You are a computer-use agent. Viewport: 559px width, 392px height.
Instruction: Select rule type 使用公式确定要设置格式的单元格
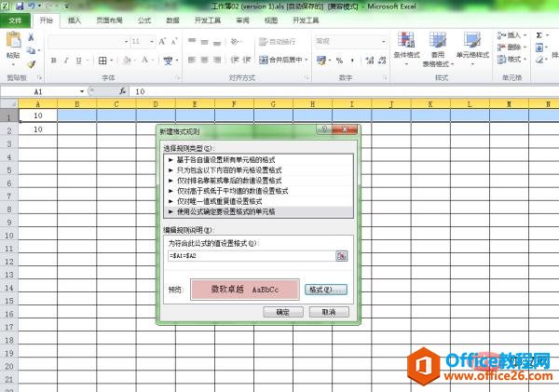pyautogui.click(x=258, y=211)
